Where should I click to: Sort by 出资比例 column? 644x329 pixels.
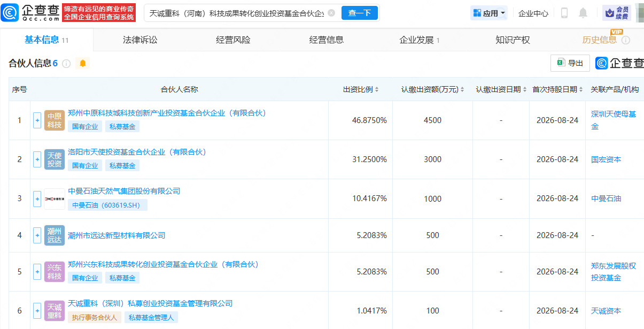click(x=361, y=89)
